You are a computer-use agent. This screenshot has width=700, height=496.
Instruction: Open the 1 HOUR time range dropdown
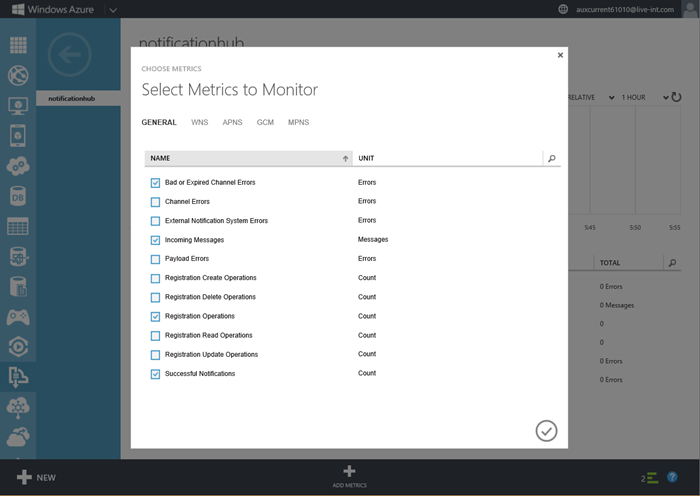click(645, 97)
